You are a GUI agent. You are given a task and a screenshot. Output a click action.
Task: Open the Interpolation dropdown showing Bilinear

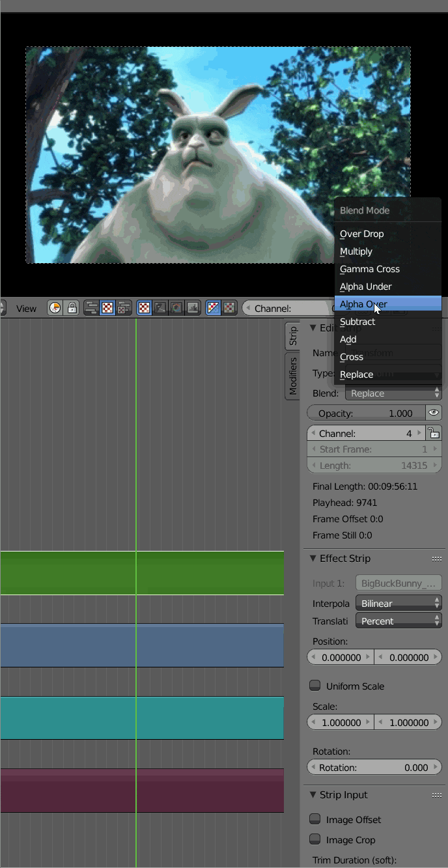point(399,604)
